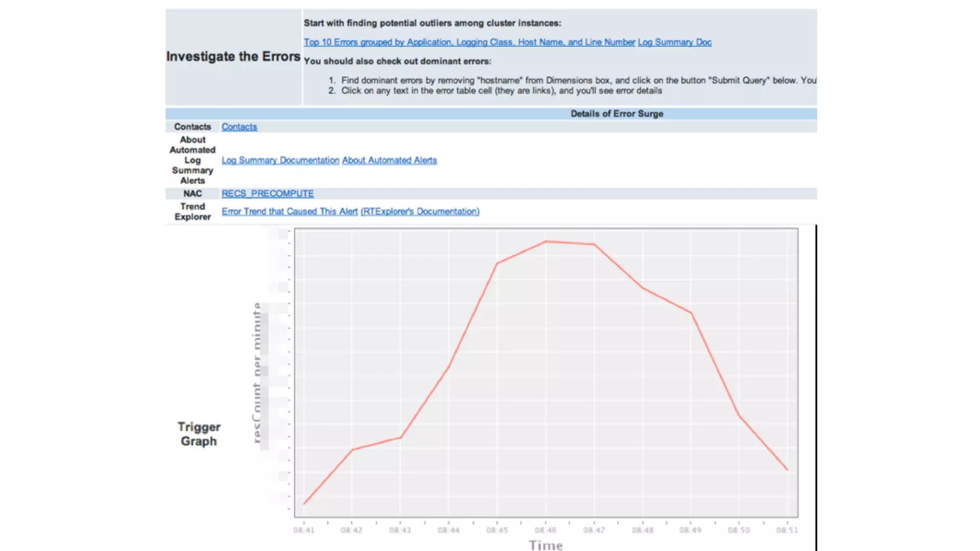Open Error Trend that Caused This Alert
The image size is (980, 551).
[x=290, y=211]
